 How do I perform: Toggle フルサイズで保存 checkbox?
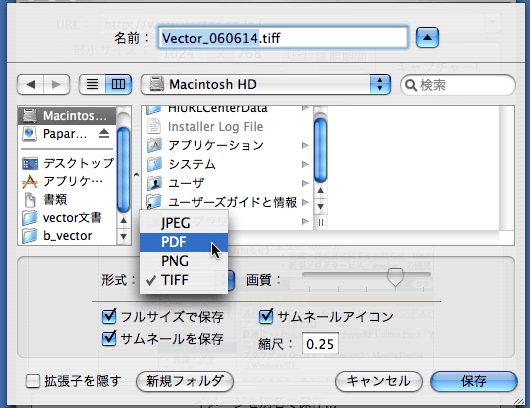point(109,316)
